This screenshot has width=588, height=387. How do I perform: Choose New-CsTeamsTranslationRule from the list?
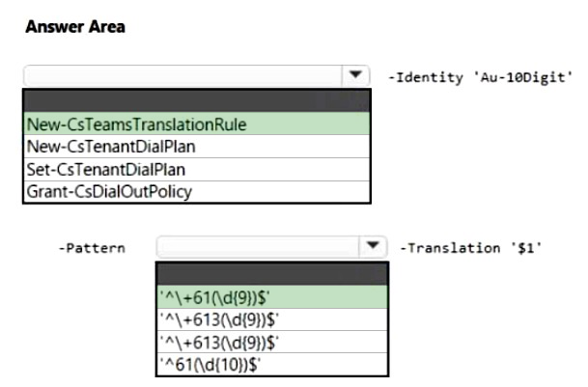click(x=197, y=124)
